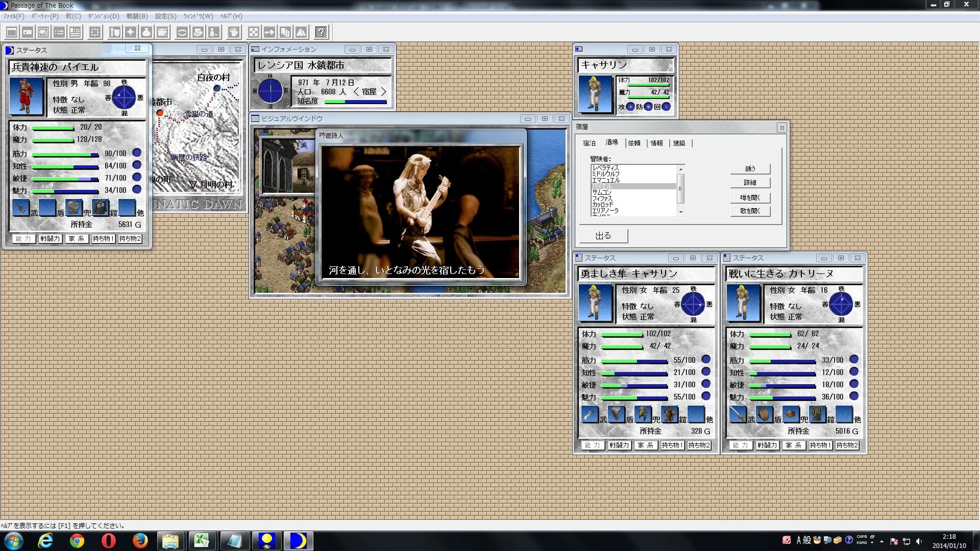Image resolution: width=980 pixels, height=551 pixels.
Task: Click the left arrow beside 宿屋 in Information window
Action: click(356, 92)
